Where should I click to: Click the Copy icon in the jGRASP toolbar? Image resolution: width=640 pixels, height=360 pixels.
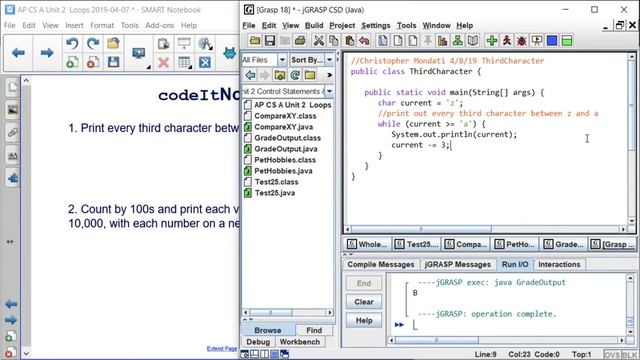[x=333, y=40]
